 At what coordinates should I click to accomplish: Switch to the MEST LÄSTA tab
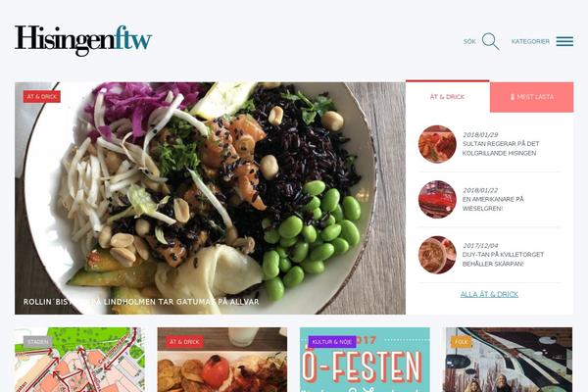(x=532, y=97)
